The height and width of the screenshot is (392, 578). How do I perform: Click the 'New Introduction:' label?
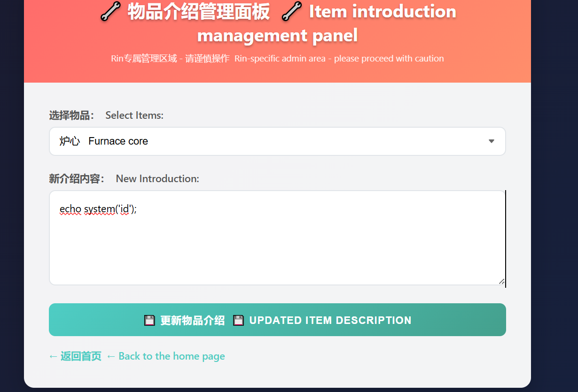(157, 179)
